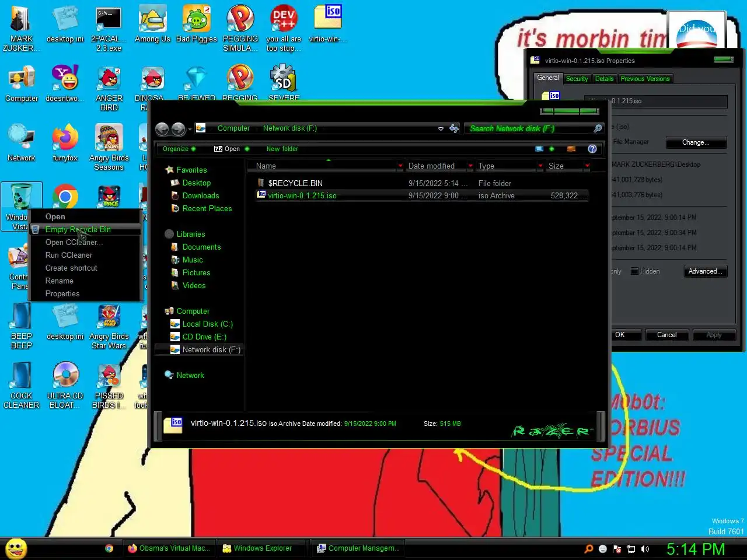Select the Among Us desktop icon
The height and width of the screenshot is (560, 747).
152,25
